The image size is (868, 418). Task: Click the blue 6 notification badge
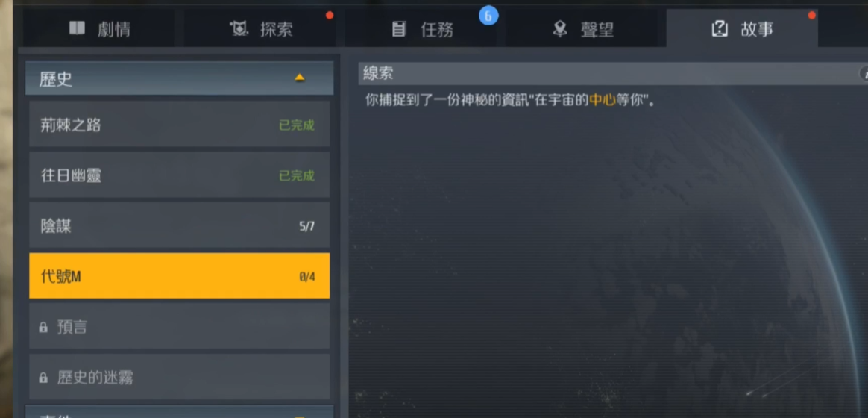coord(488,16)
